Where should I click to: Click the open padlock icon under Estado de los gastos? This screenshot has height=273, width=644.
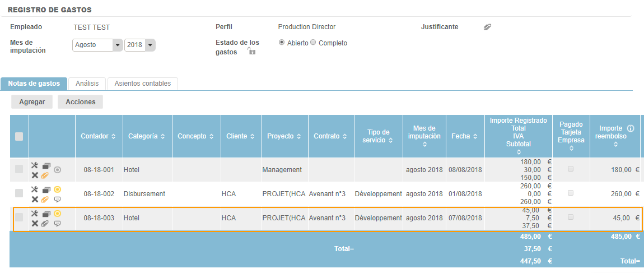(252, 52)
